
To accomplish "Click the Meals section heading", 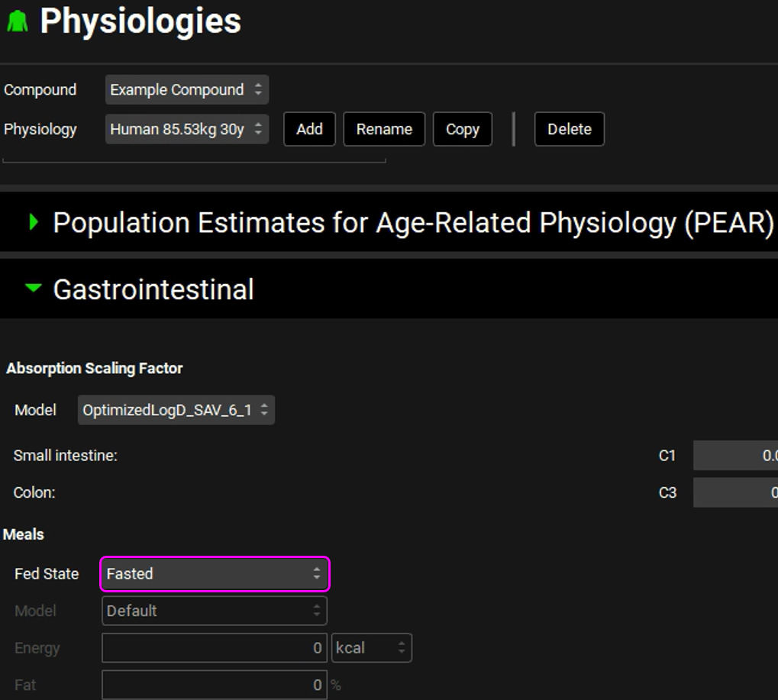I will pos(24,534).
